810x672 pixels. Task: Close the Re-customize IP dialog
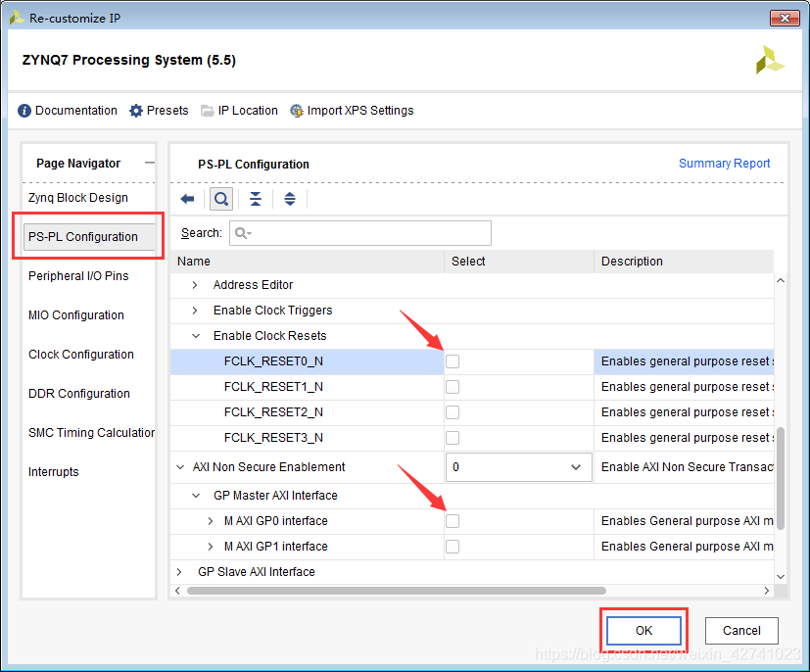[x=785, y=18]
